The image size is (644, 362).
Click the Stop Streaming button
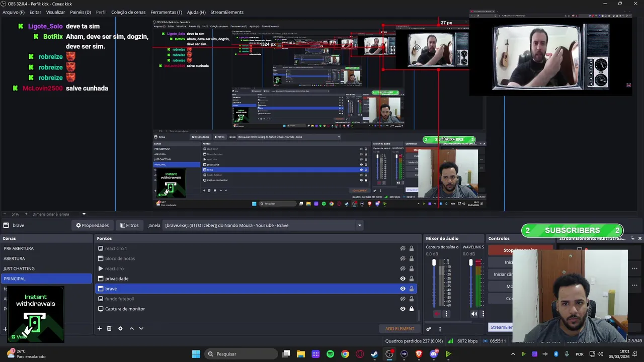(520, 250)
